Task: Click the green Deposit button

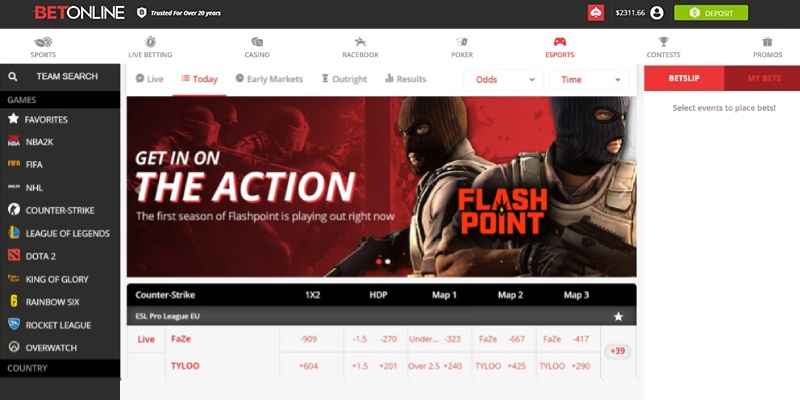Action: [711, 13]
